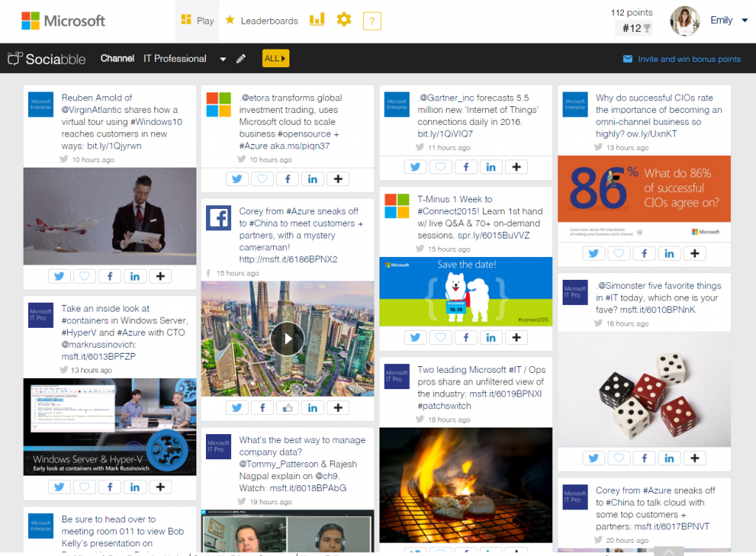The width and height of the screenshot is (756, 556).
Task: Share Corey China video post on Twitter
Action: point(237,408)
